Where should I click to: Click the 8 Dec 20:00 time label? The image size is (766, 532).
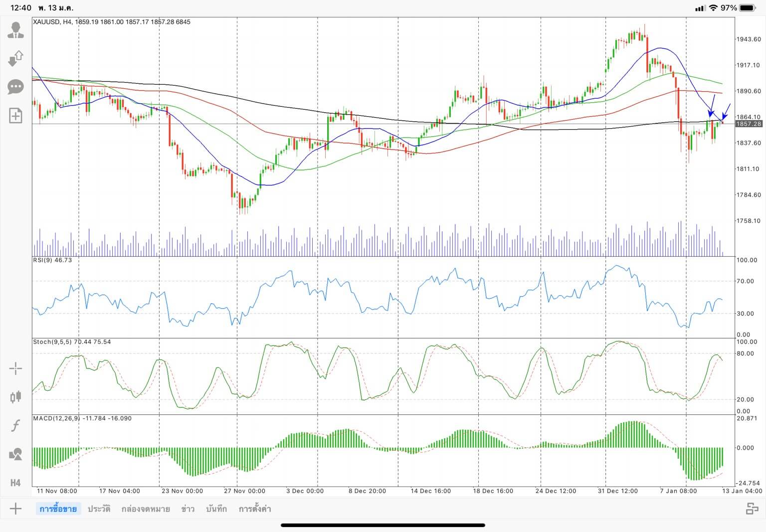coord(367,491)
